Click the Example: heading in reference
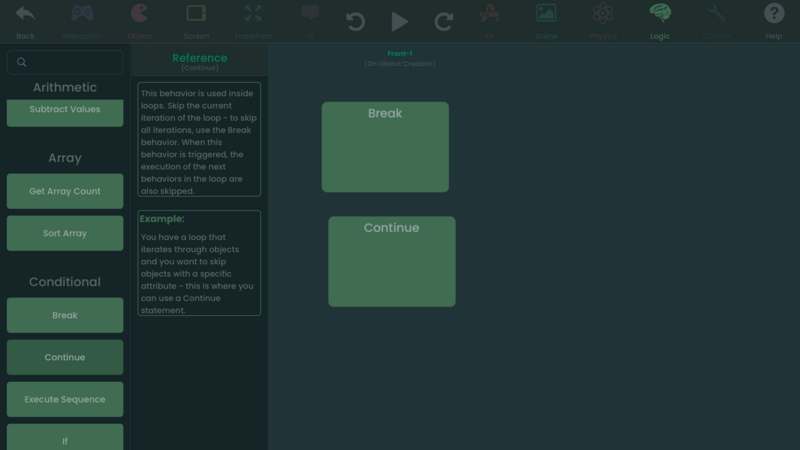The image size is (800, 450). tap(162, 218)
